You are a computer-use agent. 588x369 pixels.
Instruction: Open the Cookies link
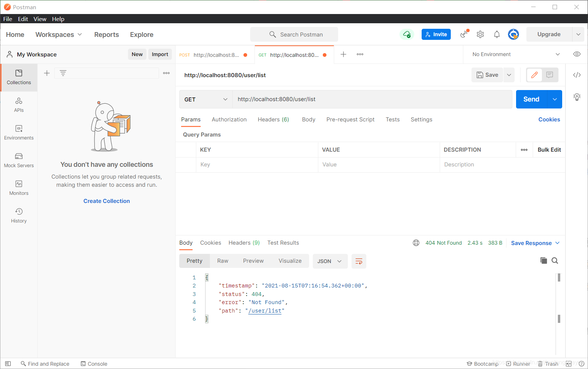click(x=549, y=120)
